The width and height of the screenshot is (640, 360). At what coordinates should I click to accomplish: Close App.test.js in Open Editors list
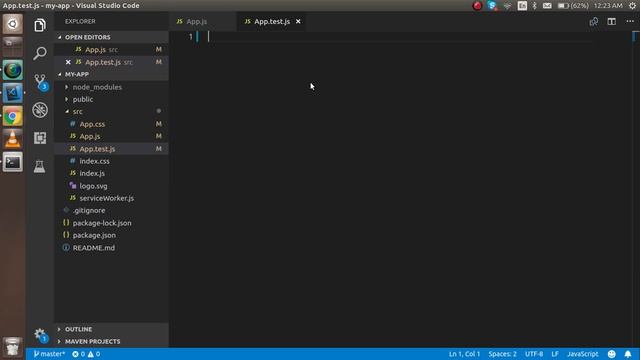(x=68, y=62)
